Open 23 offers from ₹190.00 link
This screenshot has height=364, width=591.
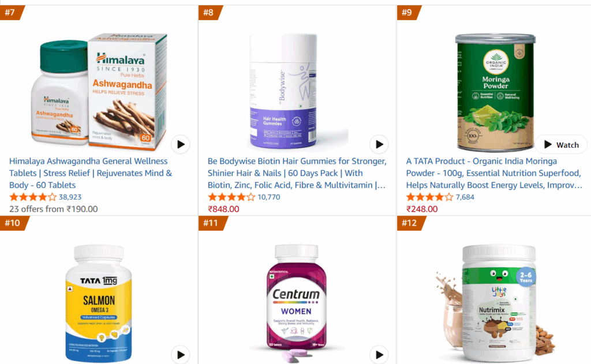(54, 209)
